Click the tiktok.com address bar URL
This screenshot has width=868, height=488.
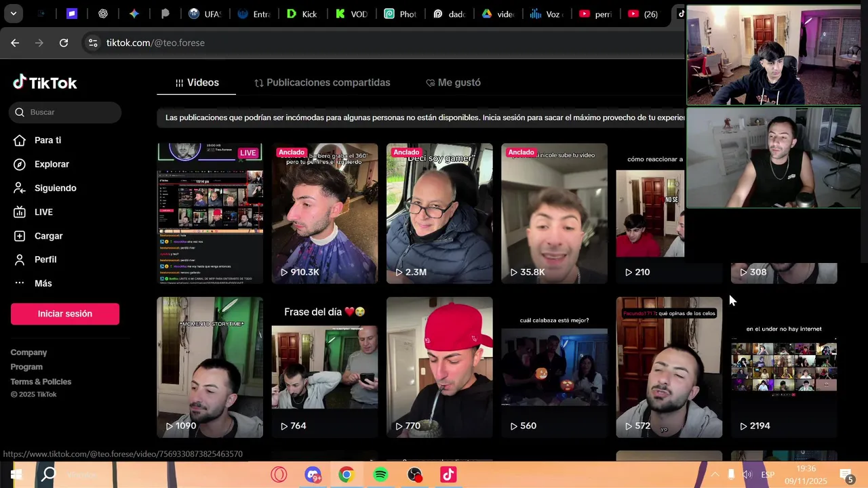coord(155,43)
